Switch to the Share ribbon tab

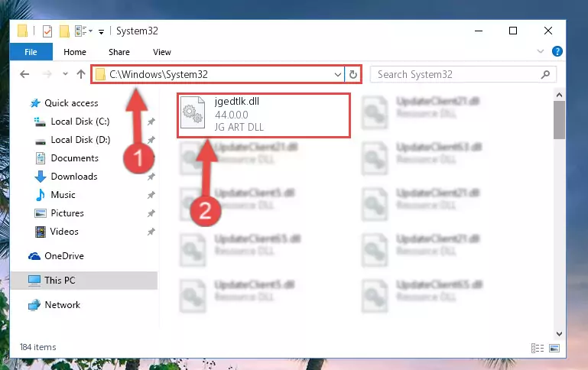[119, 52]
